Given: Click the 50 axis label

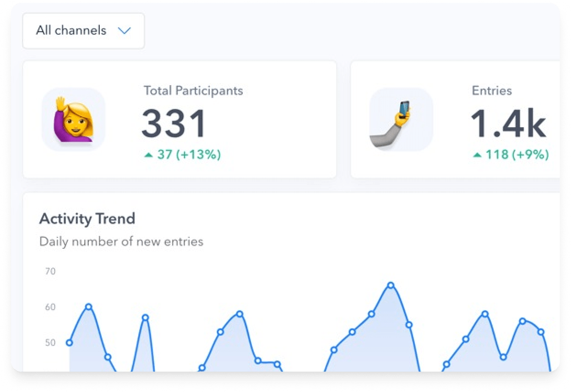Looking at the screenshot, I should [x=50, y=343].
